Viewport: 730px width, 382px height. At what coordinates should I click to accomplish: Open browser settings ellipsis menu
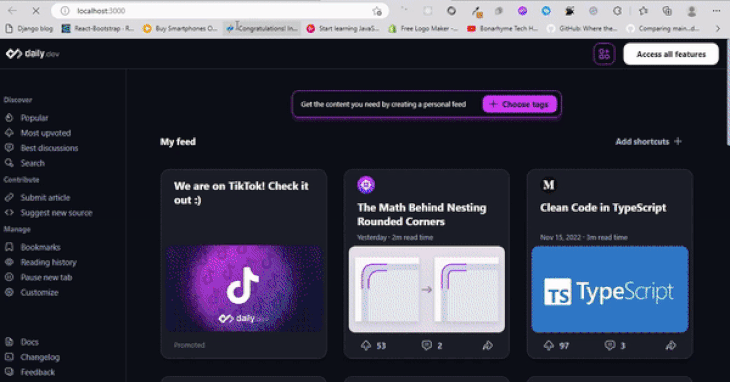coord(716,11)
